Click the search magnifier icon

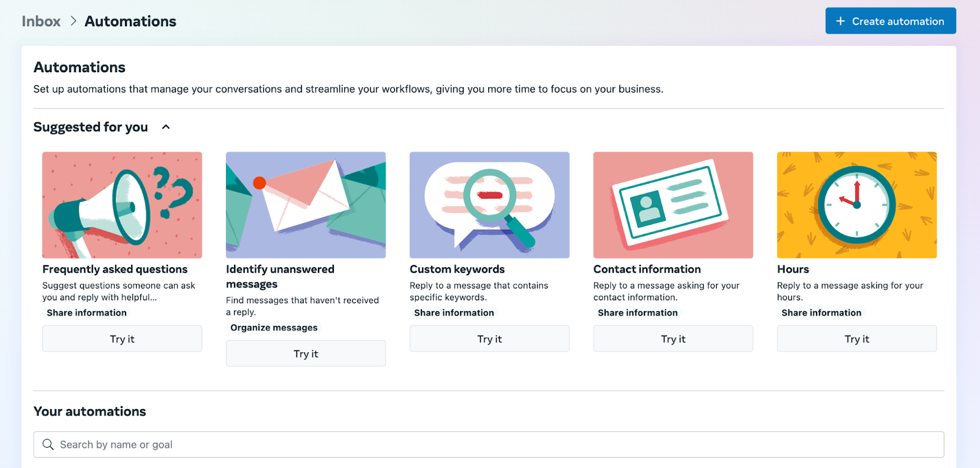(x=48, y=445)
